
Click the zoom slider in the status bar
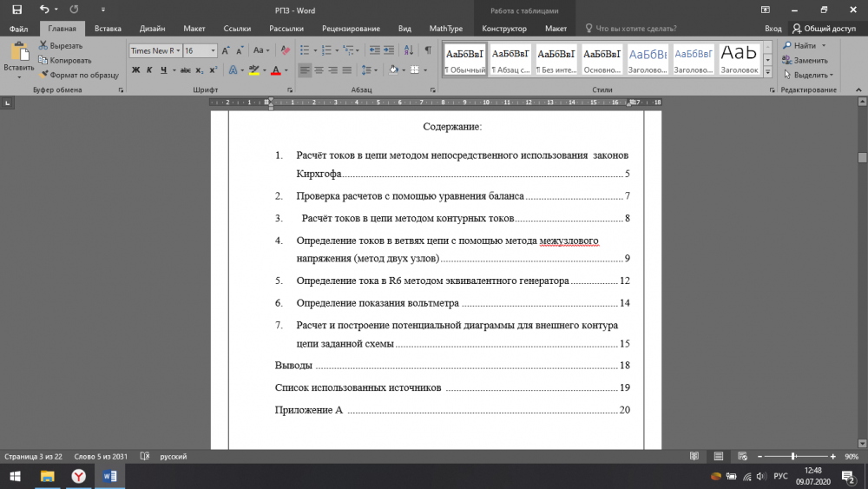792,456
